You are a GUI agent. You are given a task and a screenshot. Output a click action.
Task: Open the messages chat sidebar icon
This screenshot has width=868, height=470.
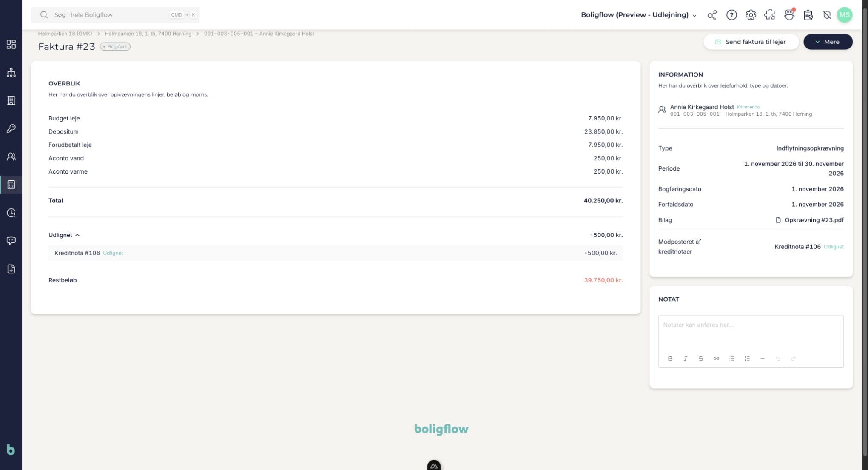(x=11, y=241)
